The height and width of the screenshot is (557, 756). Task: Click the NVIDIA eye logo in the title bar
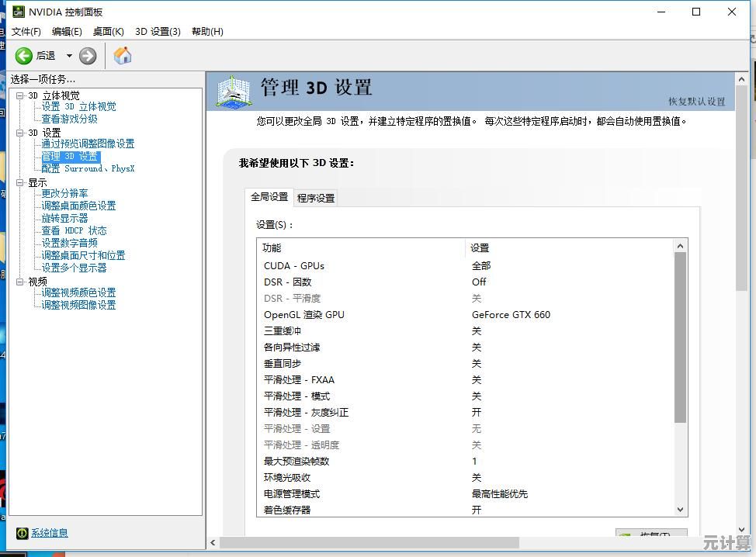tap(18, 12)
